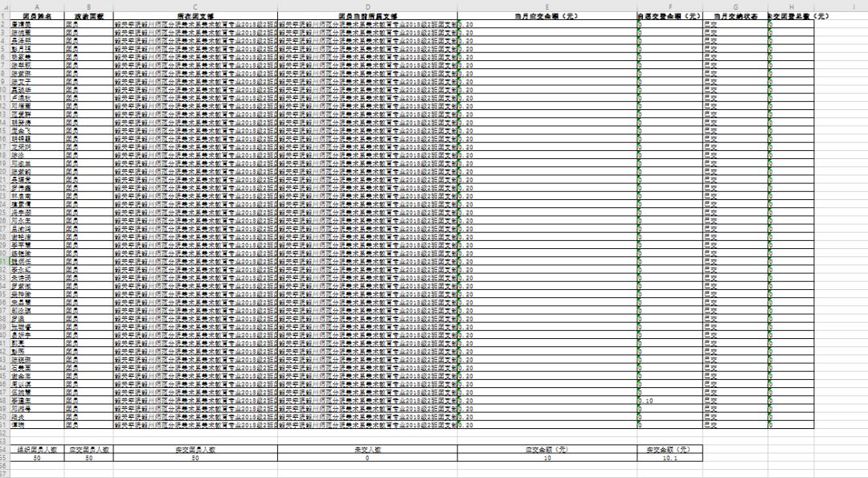Click the 已交 status cell in row 48
The width and height of the screenshot is (868, 478).
click(x=735, y=401)
